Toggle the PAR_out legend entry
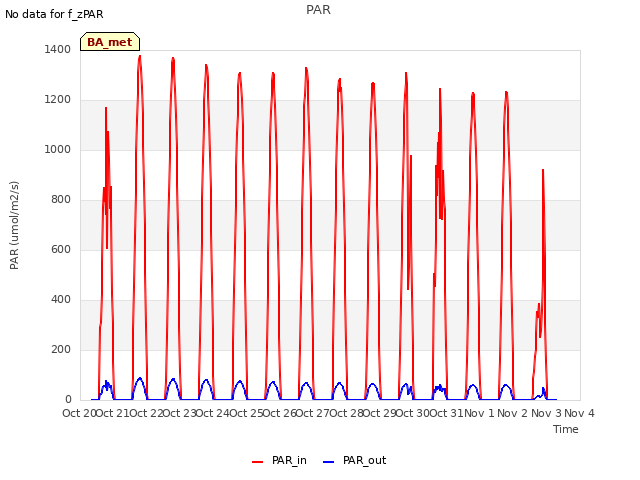This screenshot has height=480, width=640. [x=354, y=460]
